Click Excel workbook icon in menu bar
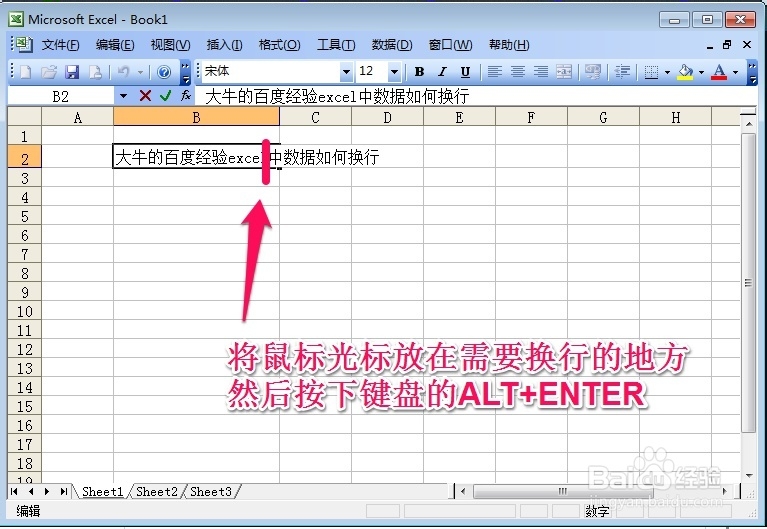This screenshot has height=529, width=767. pos(23,45)
